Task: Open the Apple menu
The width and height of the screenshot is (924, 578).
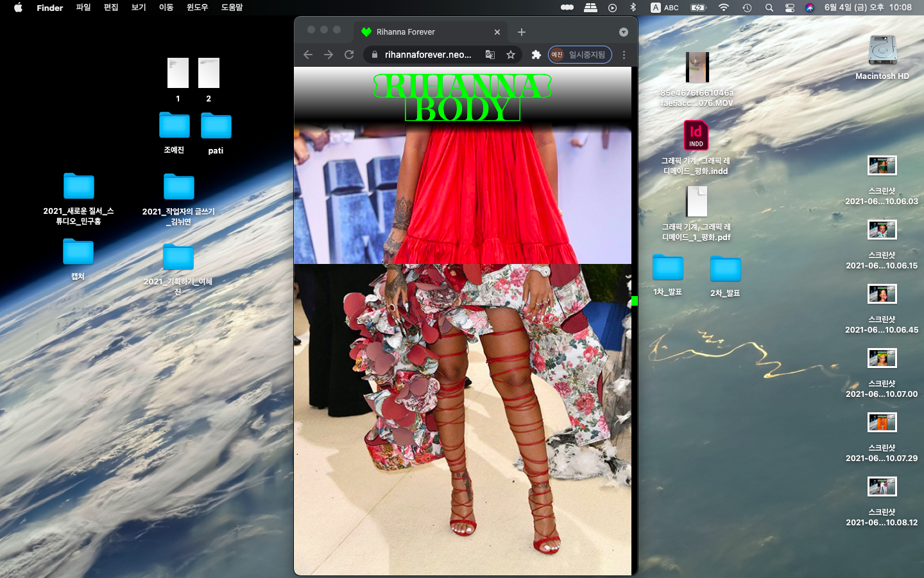Action: [18, 8]
